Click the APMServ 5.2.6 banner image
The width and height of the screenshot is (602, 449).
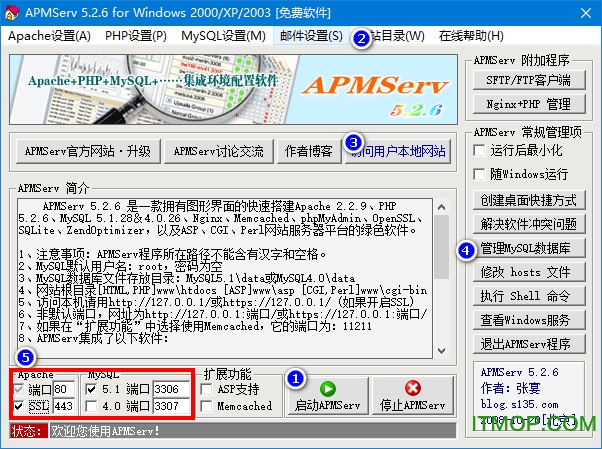click(x=233, y=89)
